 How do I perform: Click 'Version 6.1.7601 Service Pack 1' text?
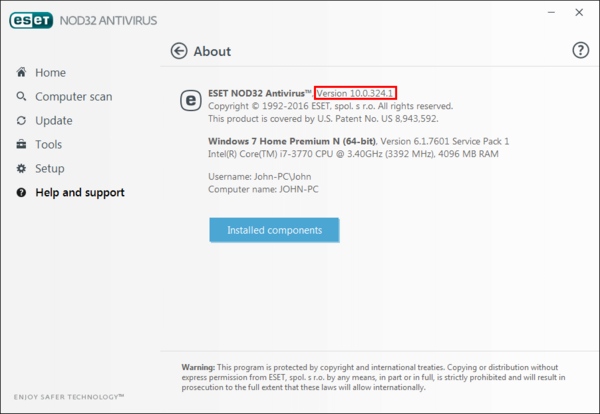pyautogui.click(x=445, y=141)
